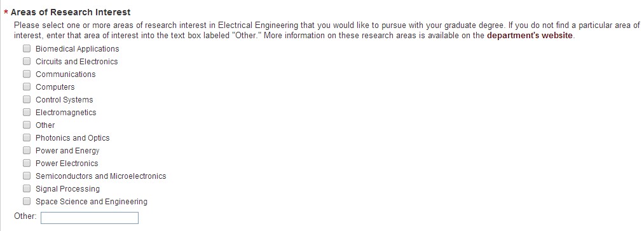644x231 pixels.
Task: Tick the Communications checkbox
Action: [x=27, y=74]
